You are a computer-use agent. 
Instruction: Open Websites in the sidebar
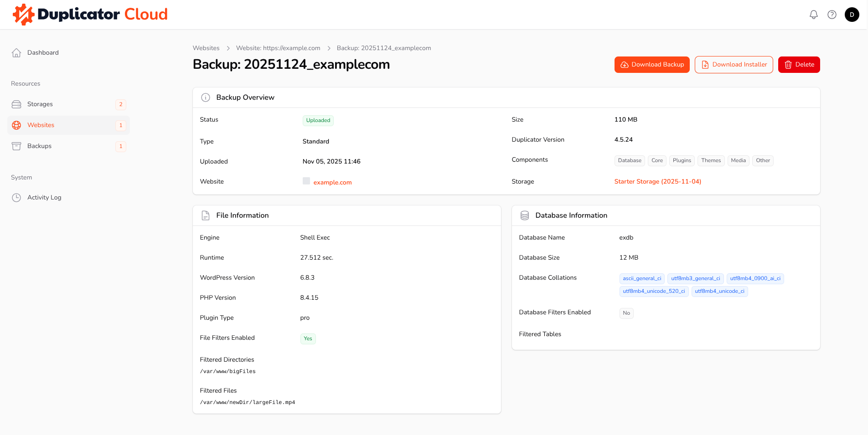click(41, 125)
